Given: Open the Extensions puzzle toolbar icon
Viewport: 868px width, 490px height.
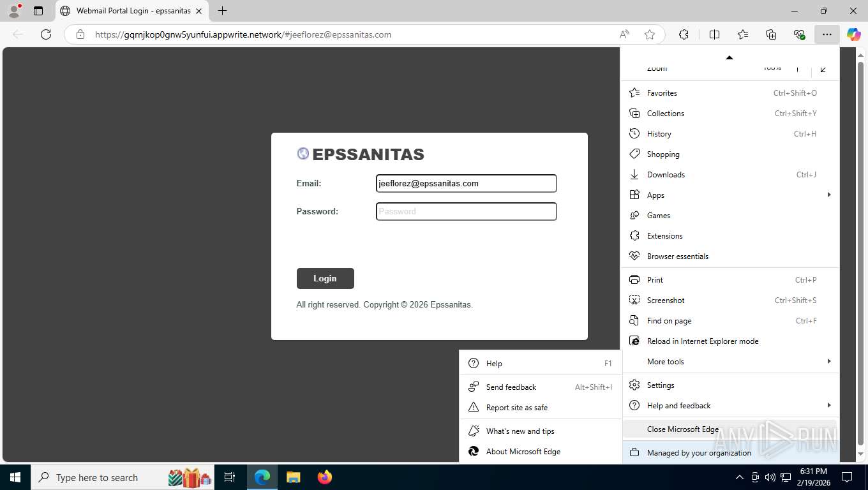Looking at the screenshot, I should point(684,34).
